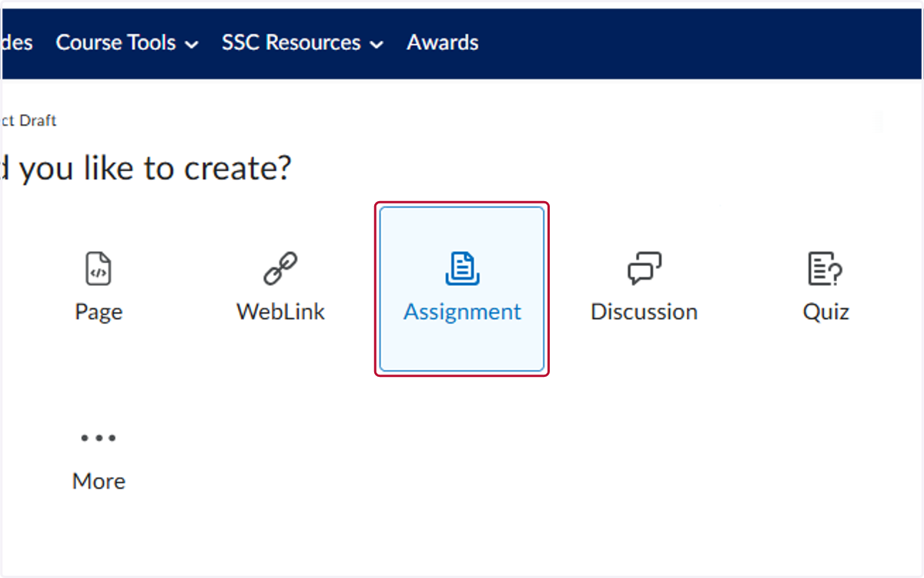The image size is (924, 578).
Task: Select the WebLink chain icon
Action: click(280, 269)
